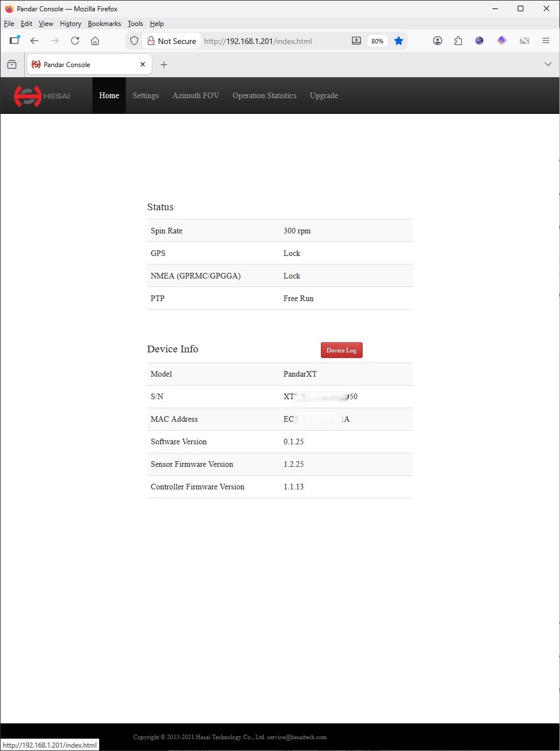Click the extensions puzzle piece icon
Image resolution: width=560 pixels, height=751 pixels.
pos(458,41)
